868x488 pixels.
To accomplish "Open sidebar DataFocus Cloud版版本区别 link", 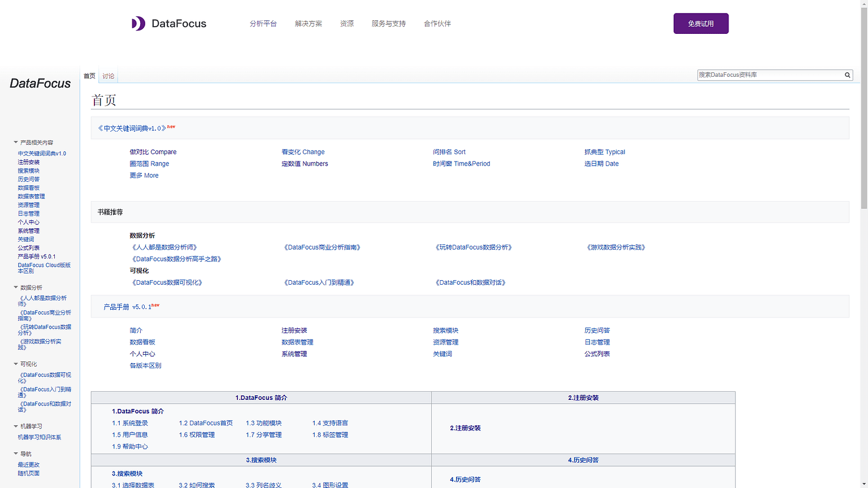I will click(44, 268).
